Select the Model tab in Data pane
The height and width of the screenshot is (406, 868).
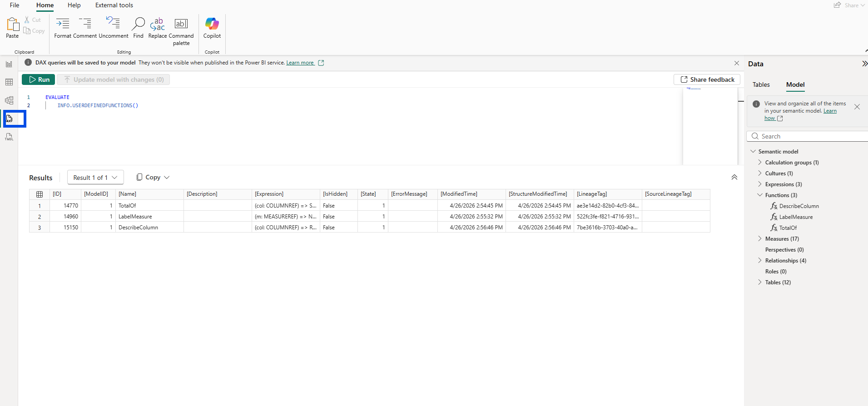pos(795,84)
